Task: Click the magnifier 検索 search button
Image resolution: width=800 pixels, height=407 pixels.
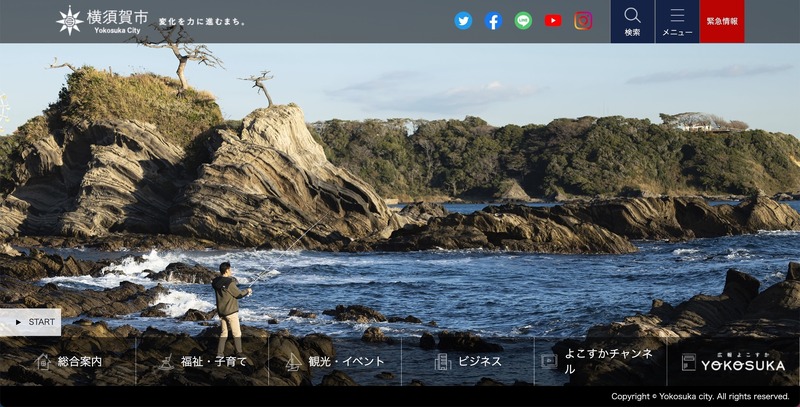Action: point(632,21)
